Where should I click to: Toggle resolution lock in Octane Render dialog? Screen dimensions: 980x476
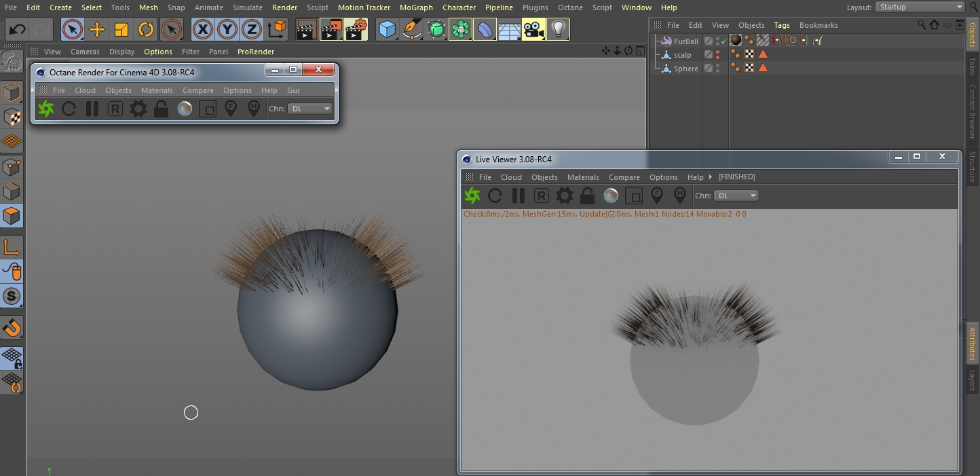[162, 109]
